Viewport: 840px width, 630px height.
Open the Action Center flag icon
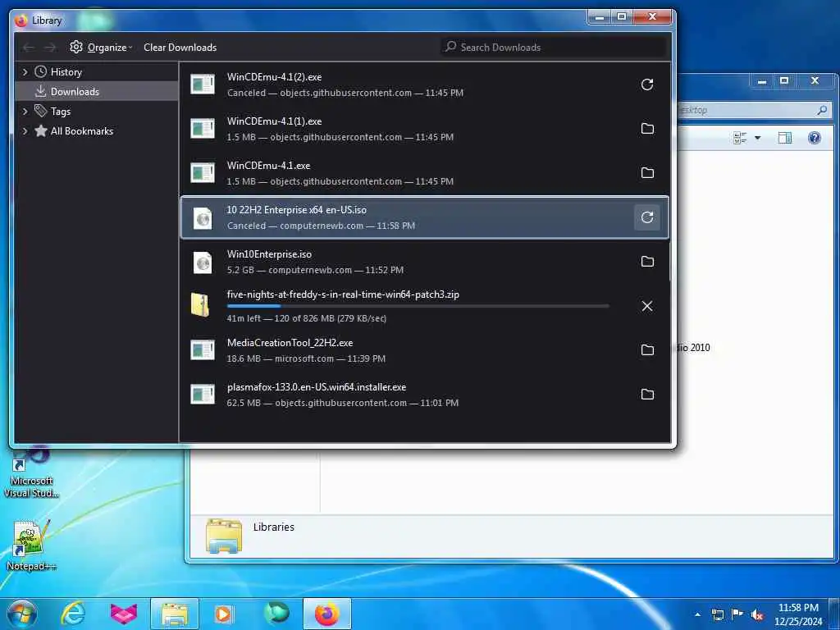(x=737, y=614)
